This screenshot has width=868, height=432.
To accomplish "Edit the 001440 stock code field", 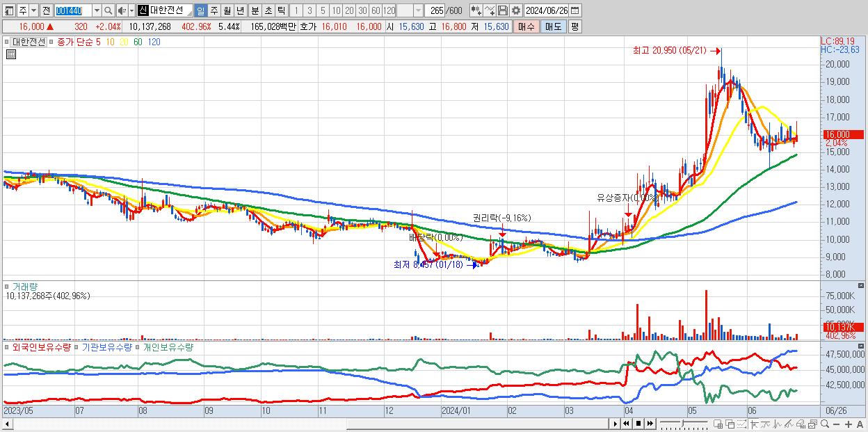I will point(74,10).
